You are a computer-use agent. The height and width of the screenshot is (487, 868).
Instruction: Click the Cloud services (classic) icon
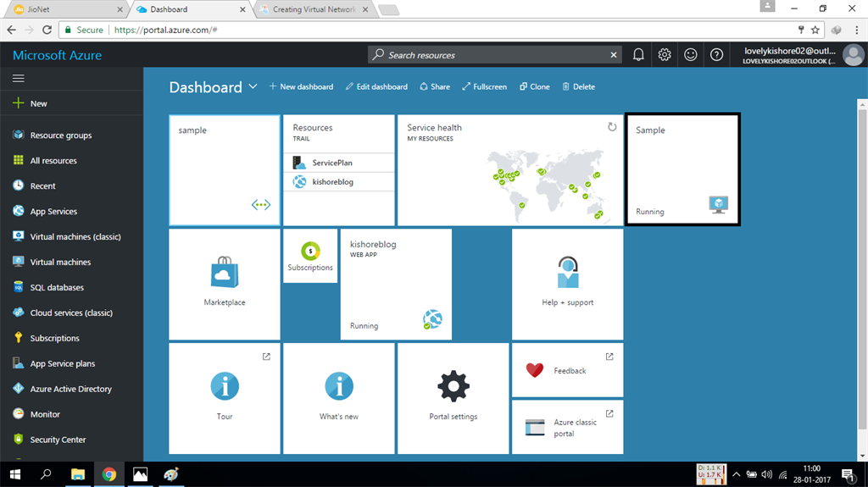pyautogui.click(x=19, y=313)
